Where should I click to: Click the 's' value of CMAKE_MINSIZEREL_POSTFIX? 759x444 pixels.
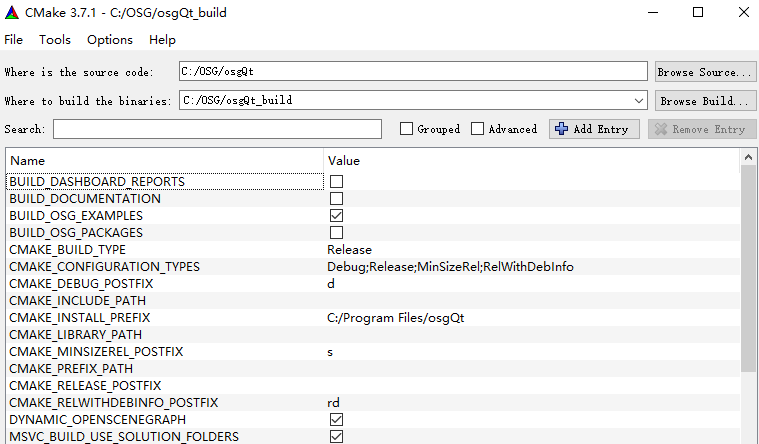pyautogui.click(x=330, y=352)
